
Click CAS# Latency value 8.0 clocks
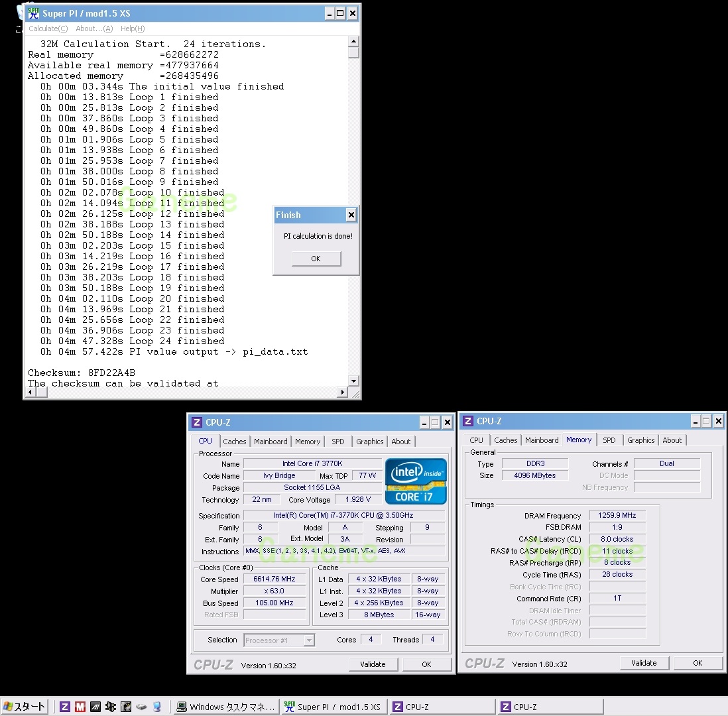617,539
